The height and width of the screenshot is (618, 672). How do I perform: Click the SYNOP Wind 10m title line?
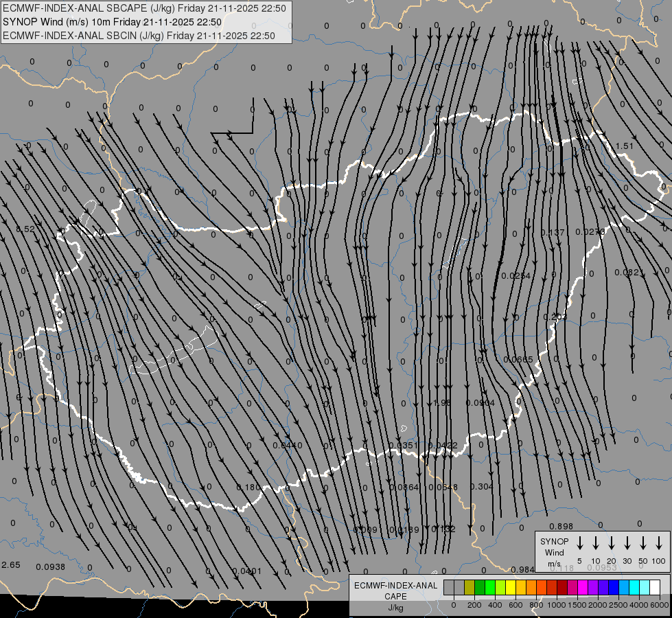coord(113,22)
